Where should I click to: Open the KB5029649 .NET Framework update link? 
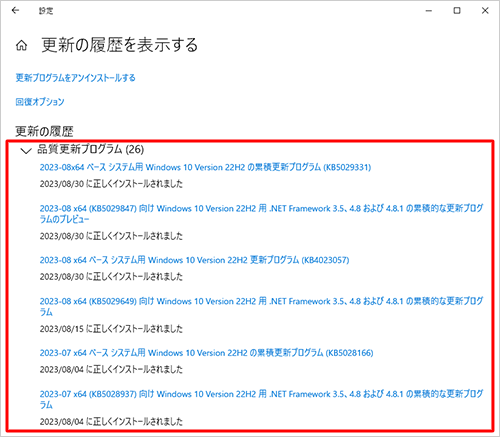coord(261,306)
